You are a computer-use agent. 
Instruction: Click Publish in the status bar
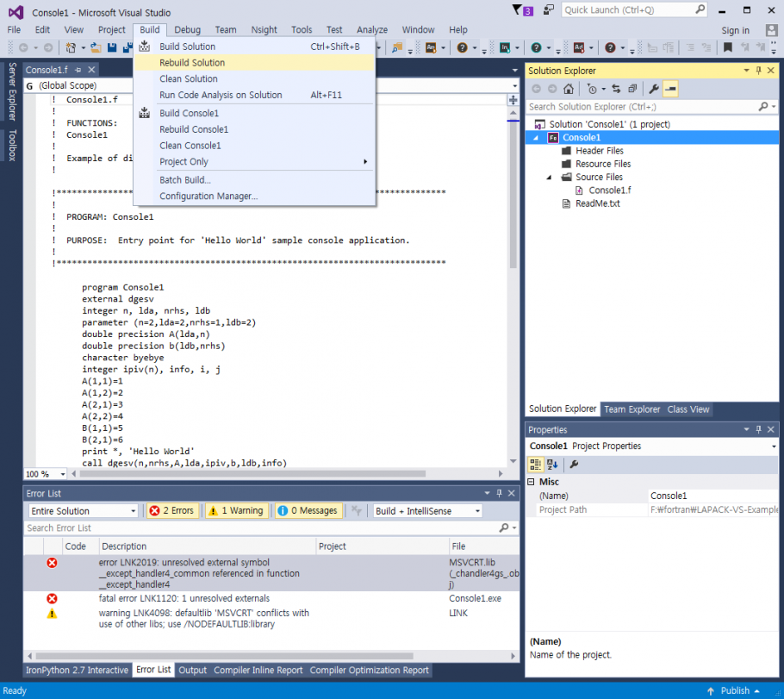(x=735, y=690)
